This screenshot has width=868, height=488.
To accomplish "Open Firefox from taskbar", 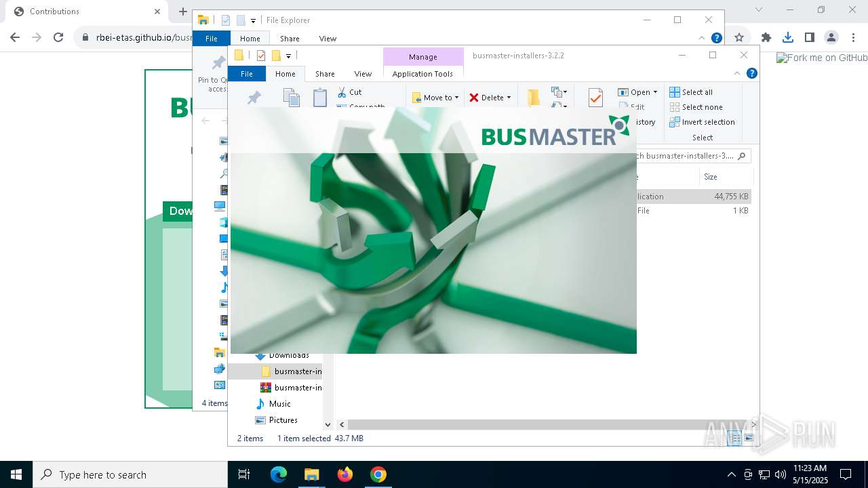I will pyautogui.click(x=345, y=474).
